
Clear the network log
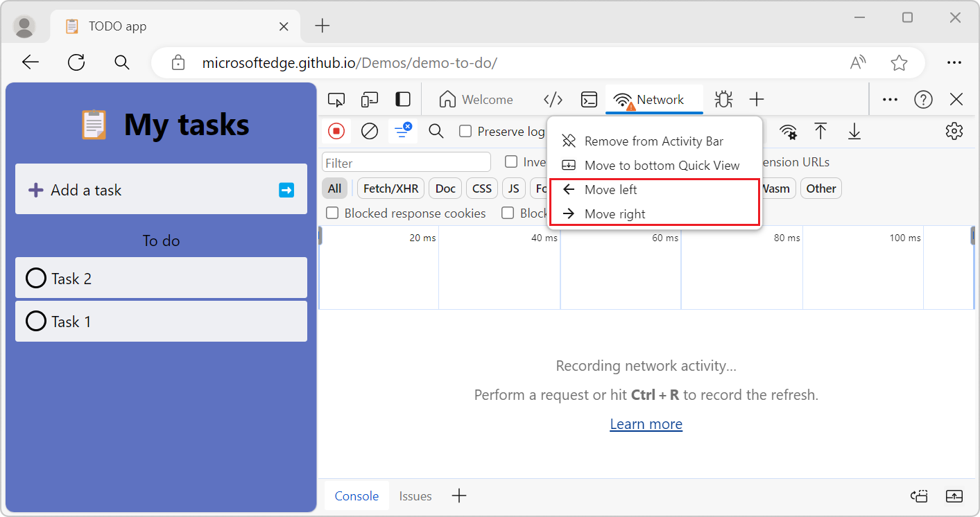pyautogui.click(x=370, y=131)
